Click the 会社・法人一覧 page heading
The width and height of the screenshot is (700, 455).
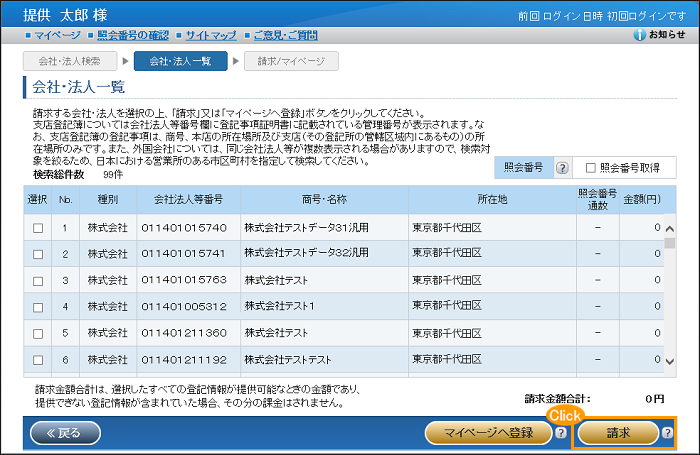click(79, 87)
